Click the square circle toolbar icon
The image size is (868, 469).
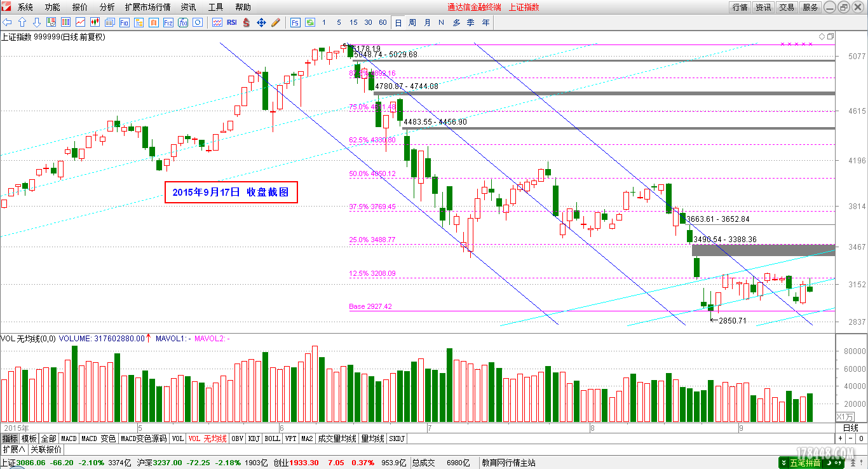pyautogui.click(x=198, y=22)
